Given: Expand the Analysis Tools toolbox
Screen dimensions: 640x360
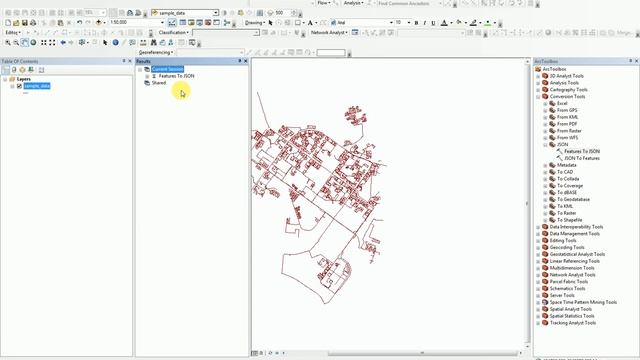Looking at the screenshot, I should [538, 83].
